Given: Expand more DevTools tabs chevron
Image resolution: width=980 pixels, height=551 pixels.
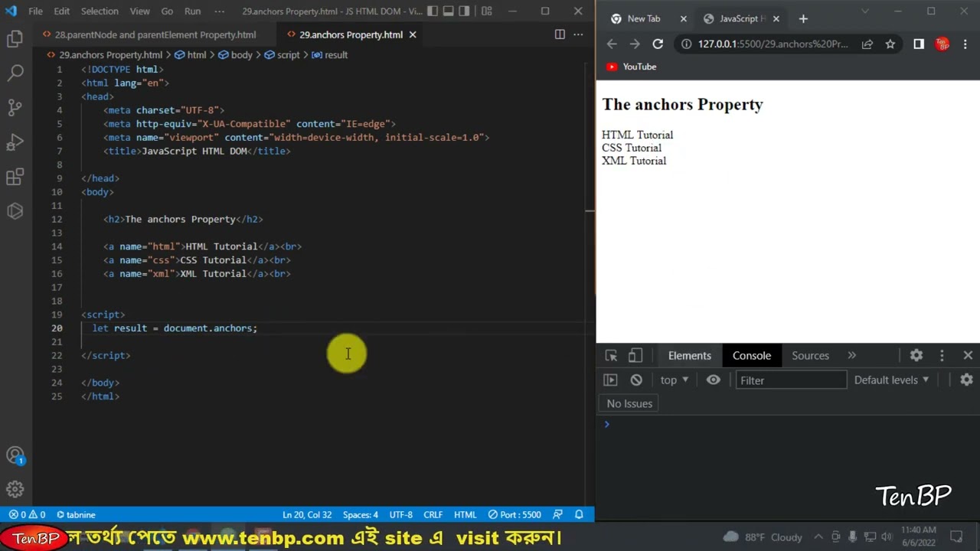Looking at the screenshot, I should pos(852,355).
